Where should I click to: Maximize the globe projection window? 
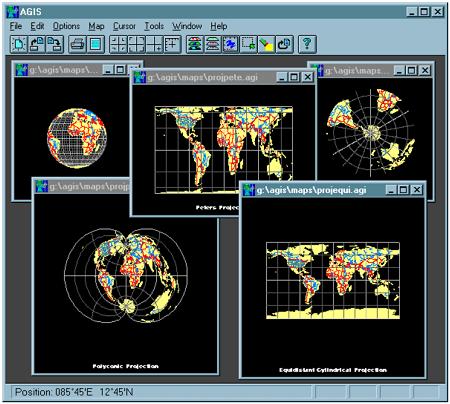click(120, 70)
